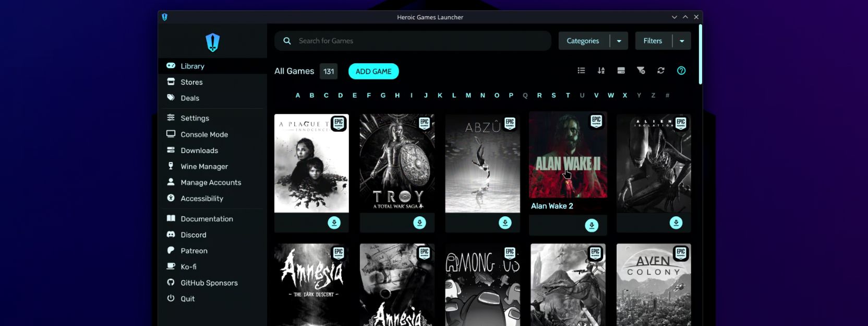Open the Deals section
The image size is (868, 326).
(x=213, y=98)
